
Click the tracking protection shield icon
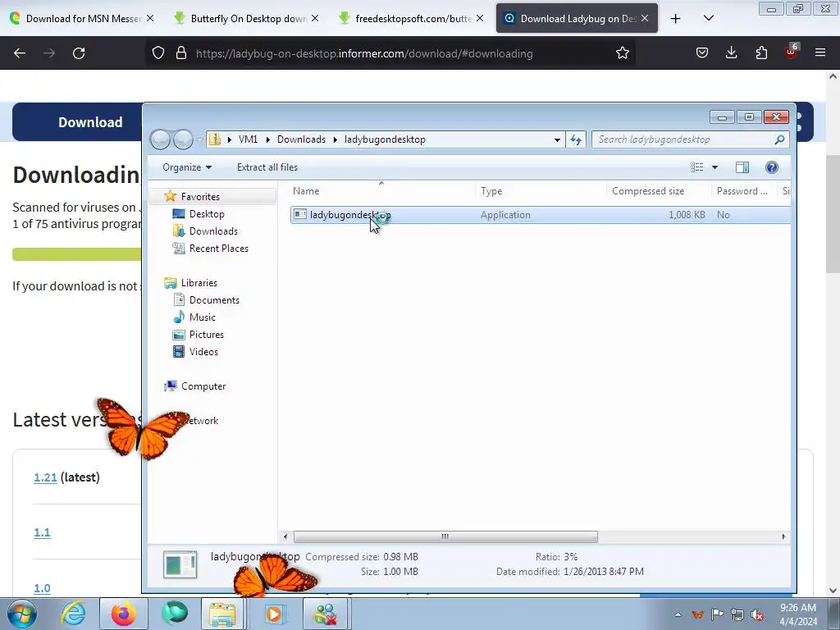coord(158,52)
